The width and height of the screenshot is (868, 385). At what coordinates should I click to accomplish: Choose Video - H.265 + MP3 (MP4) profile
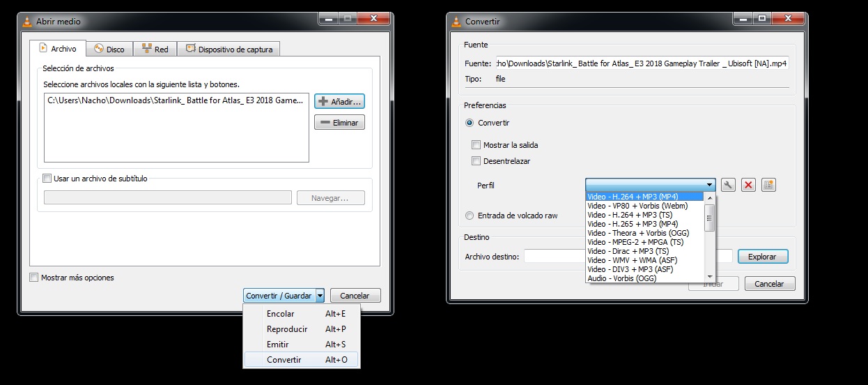point(632,224)
